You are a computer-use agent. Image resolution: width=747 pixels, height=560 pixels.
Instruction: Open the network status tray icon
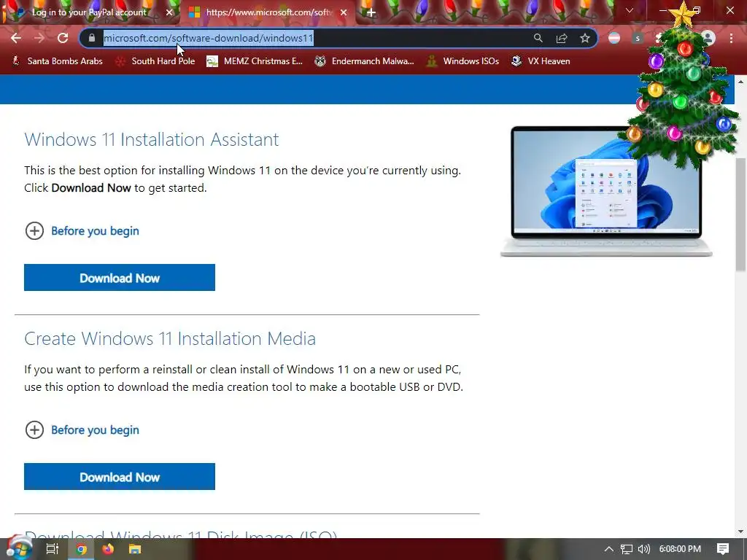[627, 549]
